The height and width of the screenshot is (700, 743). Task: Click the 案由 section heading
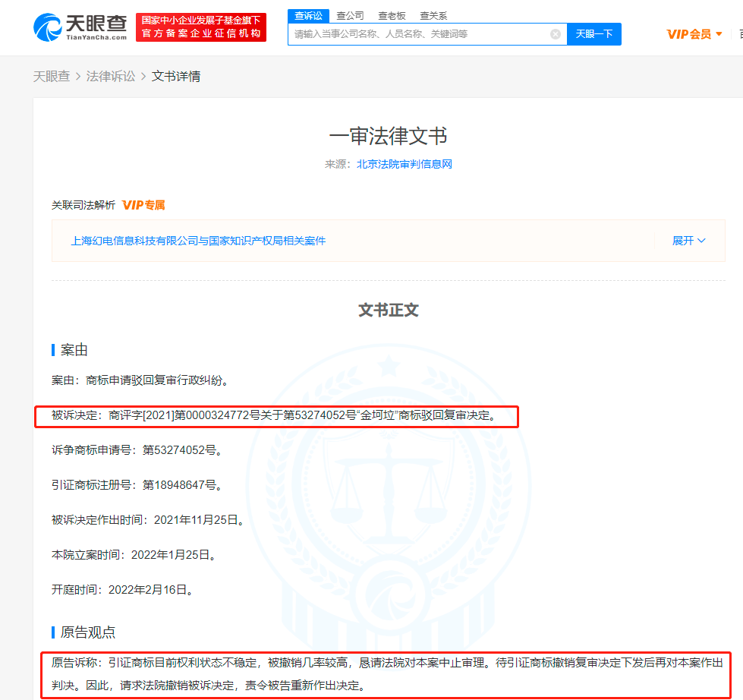(74, 350)
